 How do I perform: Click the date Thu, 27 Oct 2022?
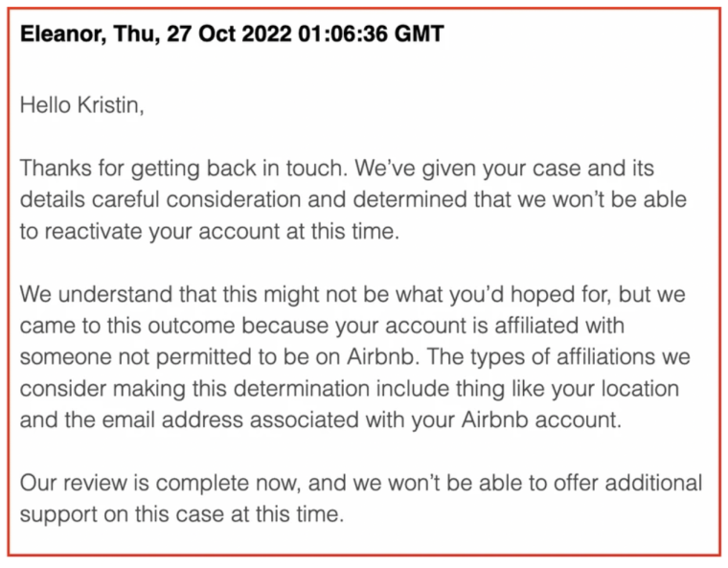pyautogui.click(x=202, y=34)
